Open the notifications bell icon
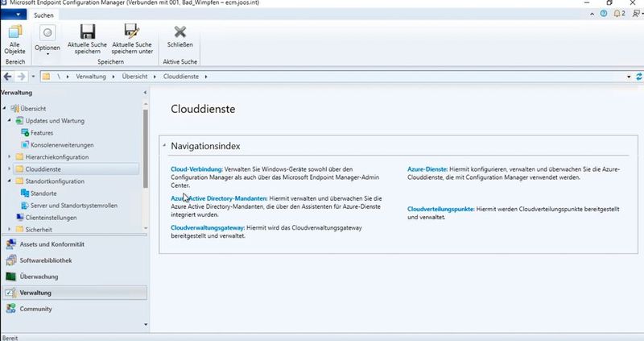644x341 pixels. click(617, 14)
